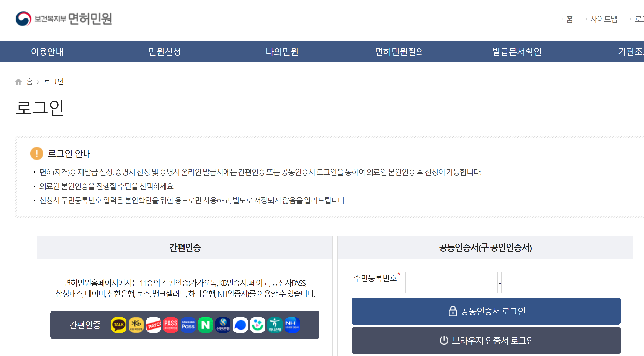Select the blue Toss icon
Image resolution: width=644 pixels, height=356 pixels.
click(x=240, y=325)
